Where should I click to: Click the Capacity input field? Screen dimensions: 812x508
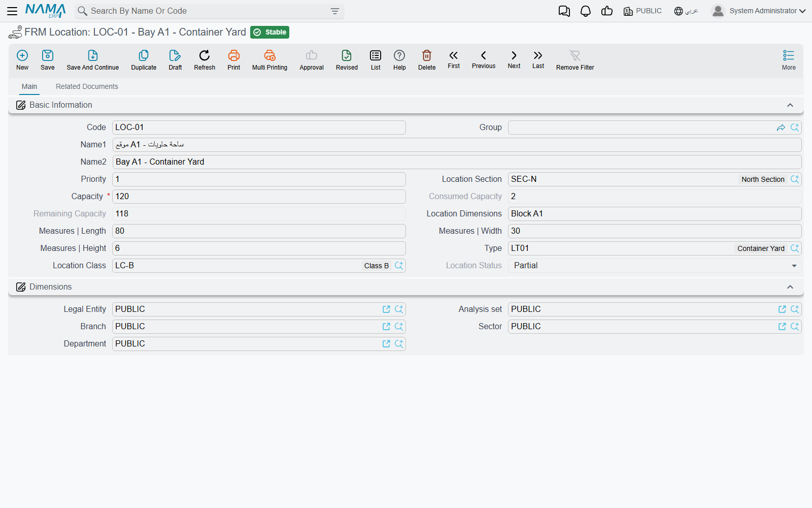pos(259,197)
